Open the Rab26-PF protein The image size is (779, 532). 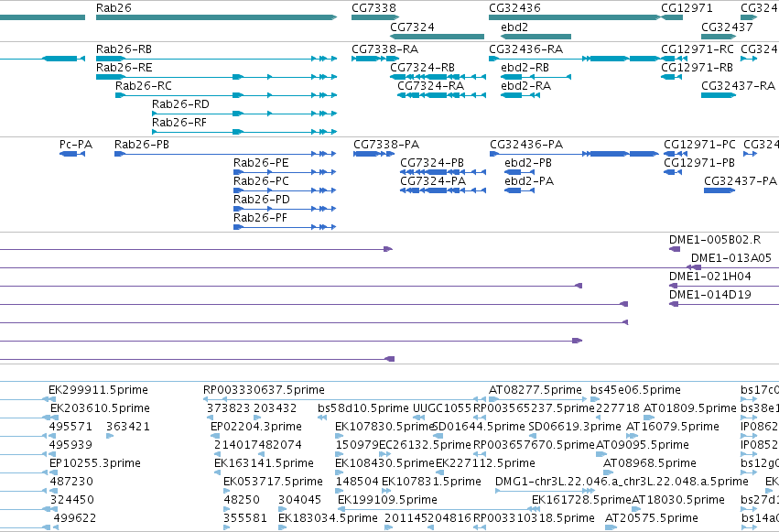(285, 227)
